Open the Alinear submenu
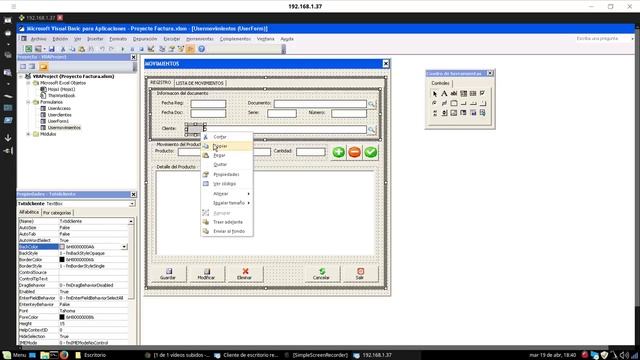 [227, 193]
